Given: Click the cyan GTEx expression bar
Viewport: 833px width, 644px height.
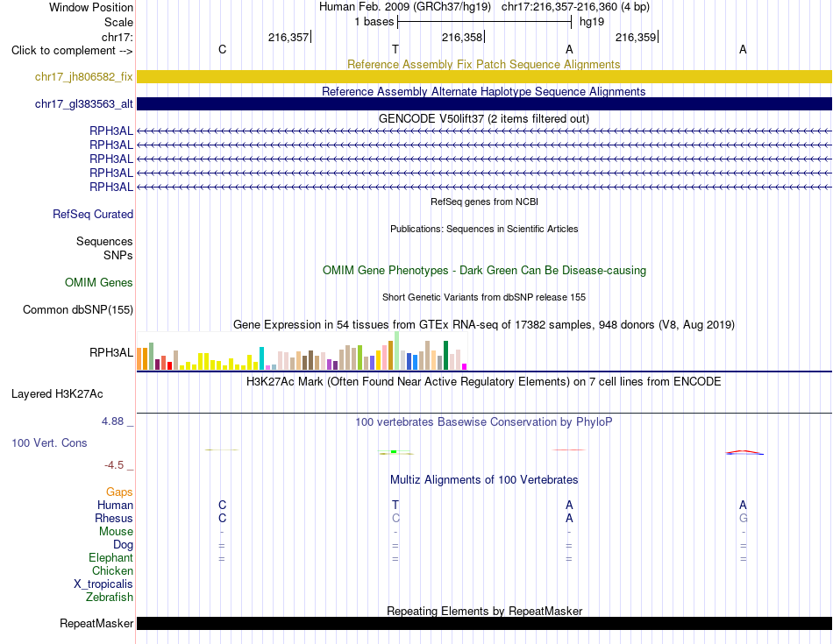Looking at the screenshot, I should [261, 358].
